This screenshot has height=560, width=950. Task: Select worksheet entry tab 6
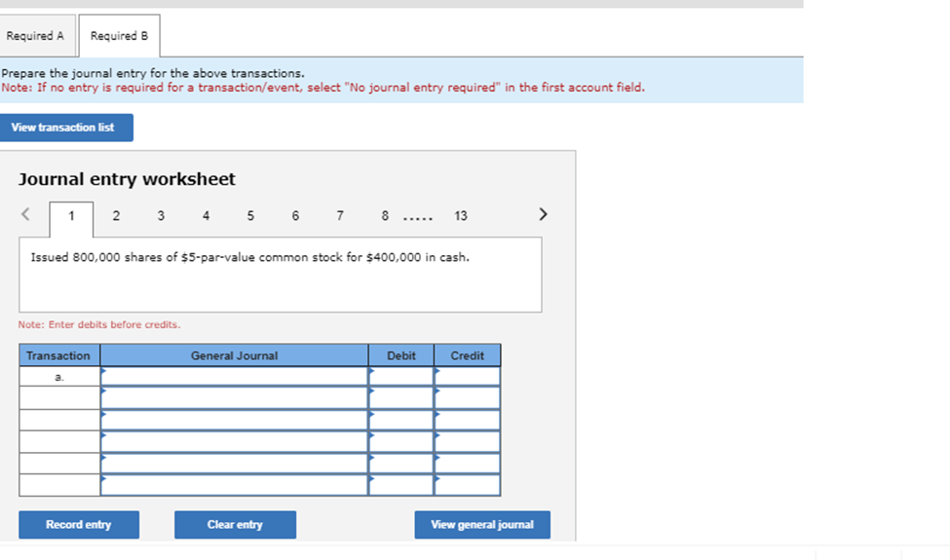click(295, 216)
